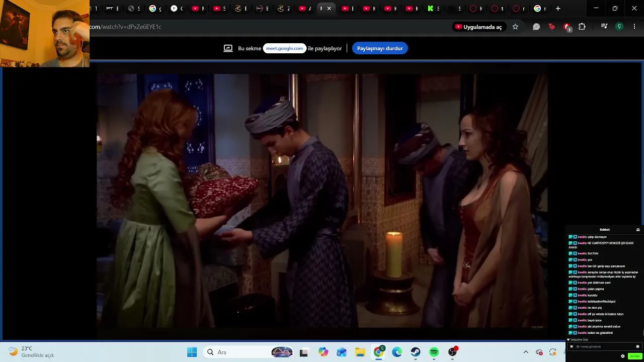Open the red 'Tp' extension icon
The image size is (644, 362).
coord(551,27)
